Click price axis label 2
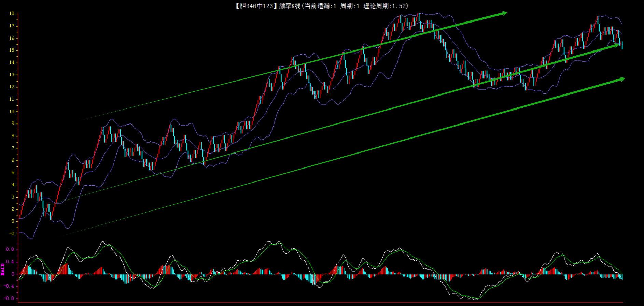The image size is (644, 306). 13,209
